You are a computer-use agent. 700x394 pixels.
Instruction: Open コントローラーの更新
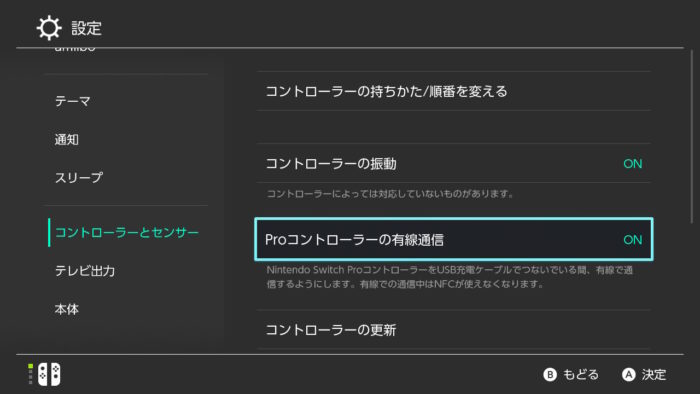point(454,330)
